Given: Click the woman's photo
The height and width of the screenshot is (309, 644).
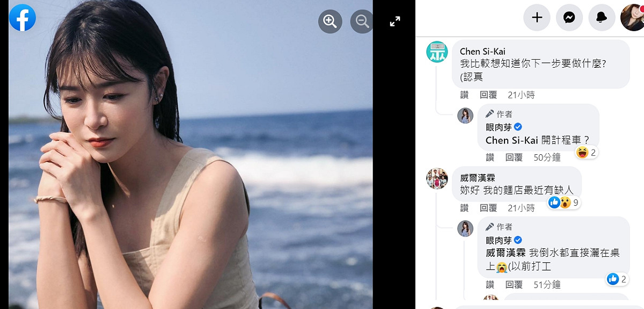Looking at the screenshot, I should coord(191,154).
